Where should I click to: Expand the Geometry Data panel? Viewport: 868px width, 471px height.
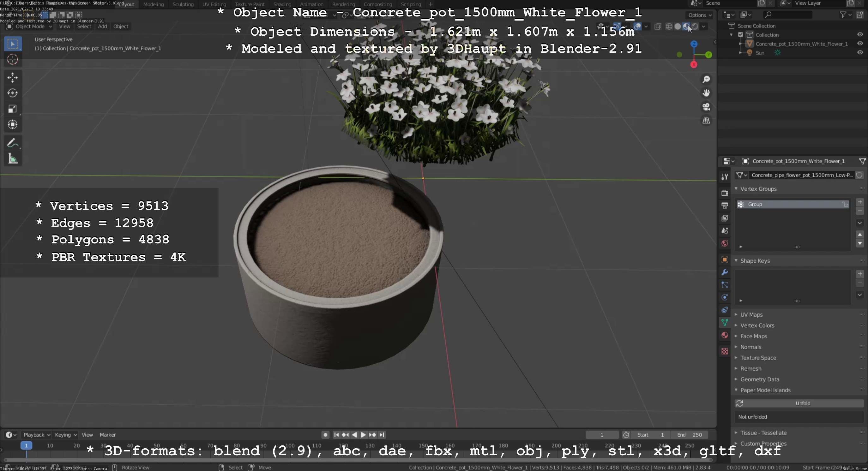(x=736, y=379)
